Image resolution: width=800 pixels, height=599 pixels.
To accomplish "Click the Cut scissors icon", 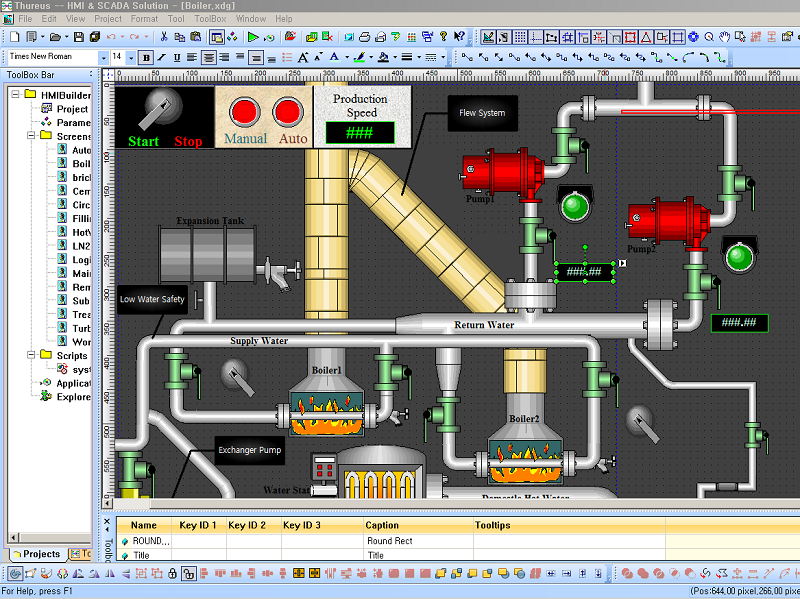I will [x=165, y=37].
